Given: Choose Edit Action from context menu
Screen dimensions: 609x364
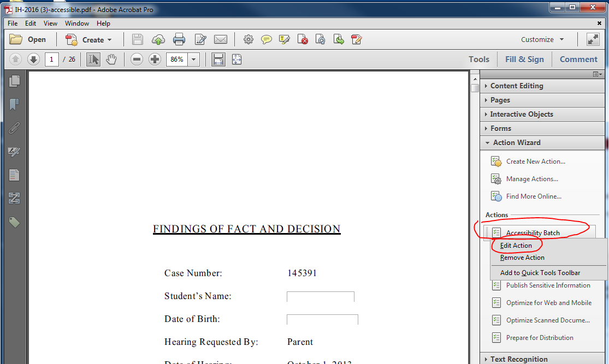Looking at the screenshot, I should click(516, 246).
